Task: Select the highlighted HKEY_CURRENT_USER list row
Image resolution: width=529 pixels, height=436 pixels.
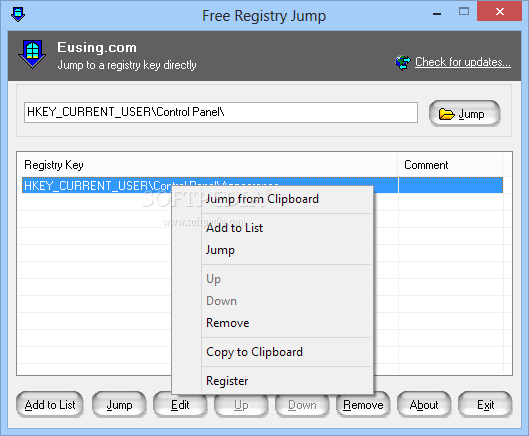Action: [262, 185]
